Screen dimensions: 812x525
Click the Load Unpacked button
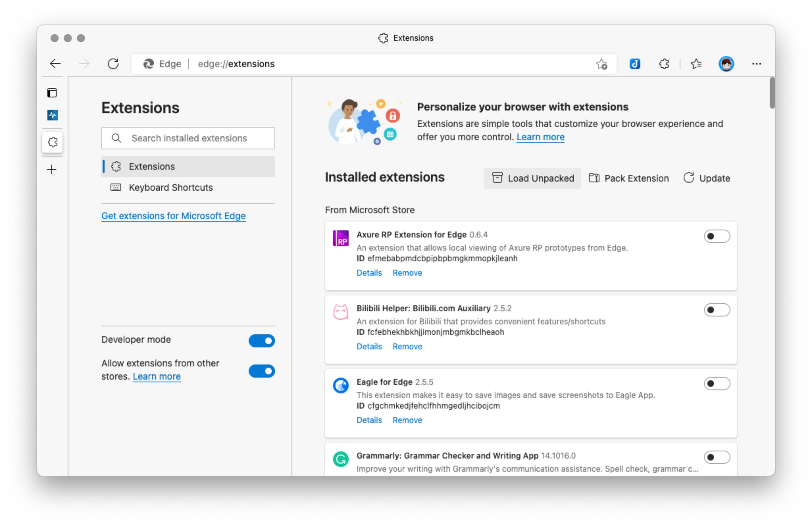tap(532, 178)
